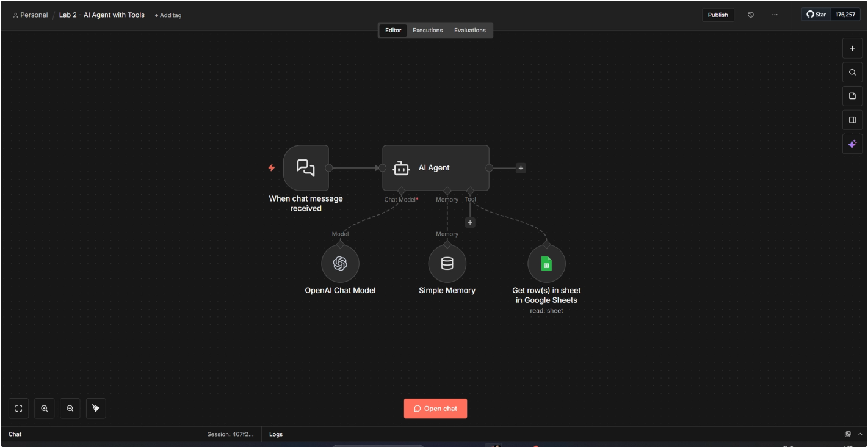Image resolution: width=868 pixels, height=447 pixels.
Task: Star the repository on GitHub
Action: [816, 14]
